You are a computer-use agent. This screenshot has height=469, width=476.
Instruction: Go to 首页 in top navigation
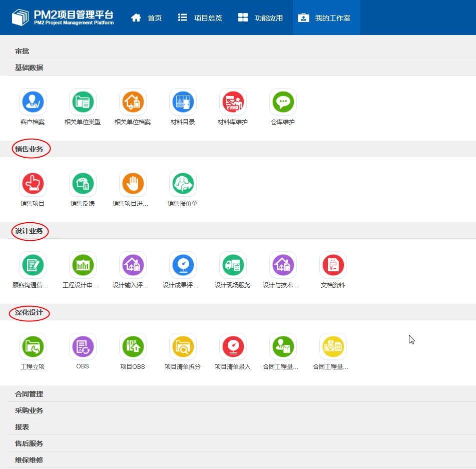click(147, 18)
